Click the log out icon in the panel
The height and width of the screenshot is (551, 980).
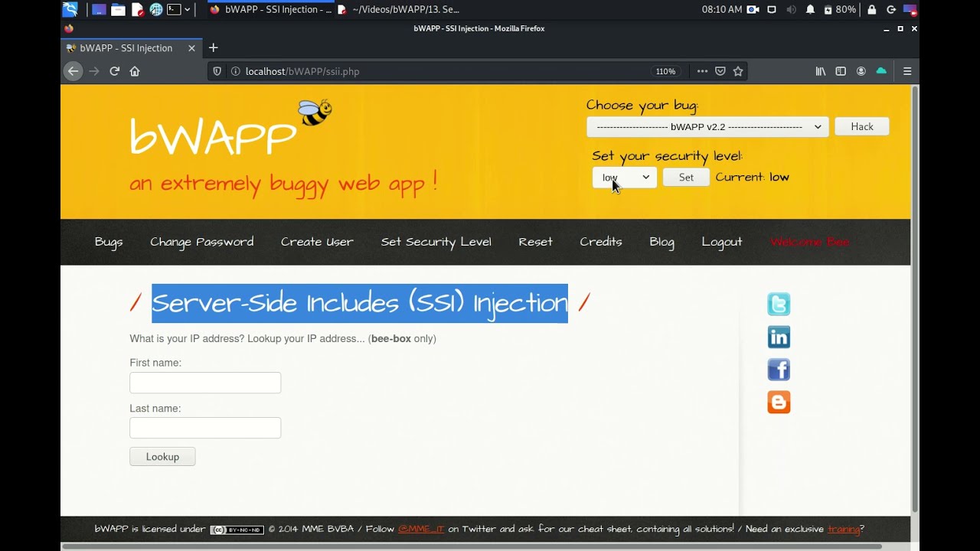[891, 9]
